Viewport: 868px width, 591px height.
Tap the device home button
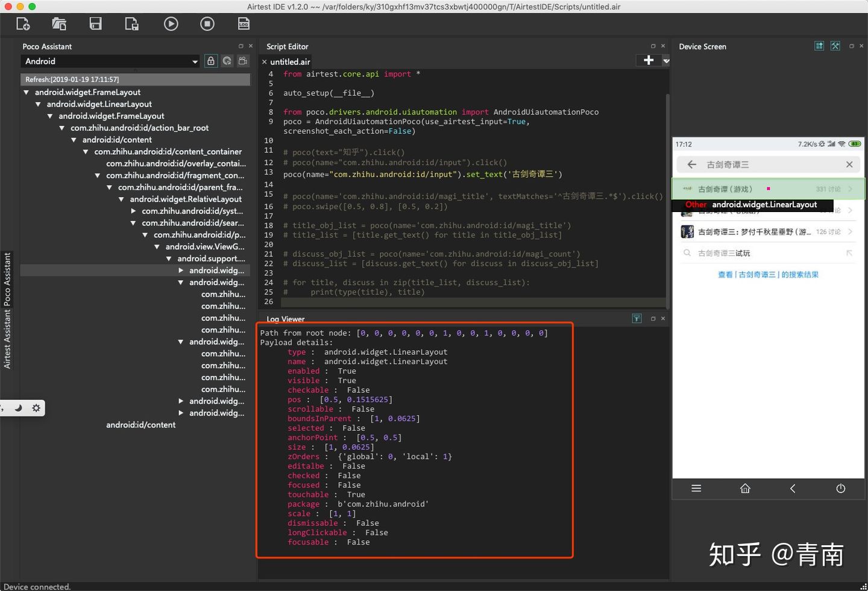pyautogui.click(x=745, y=489)
